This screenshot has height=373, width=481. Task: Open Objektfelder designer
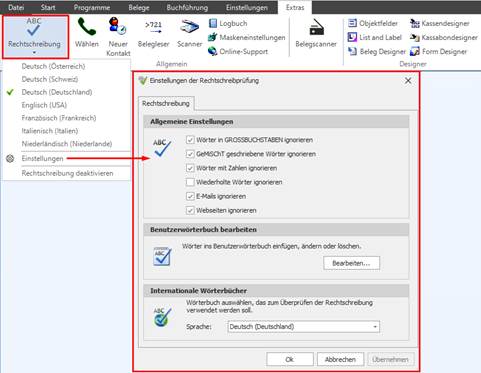pyautogui.click(x=373, y=23)
